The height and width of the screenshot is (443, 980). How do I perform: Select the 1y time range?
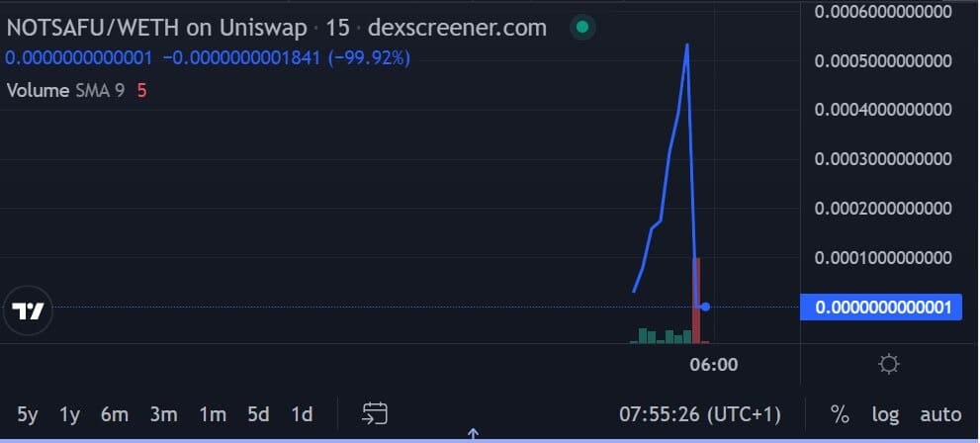tap(70, 414)
